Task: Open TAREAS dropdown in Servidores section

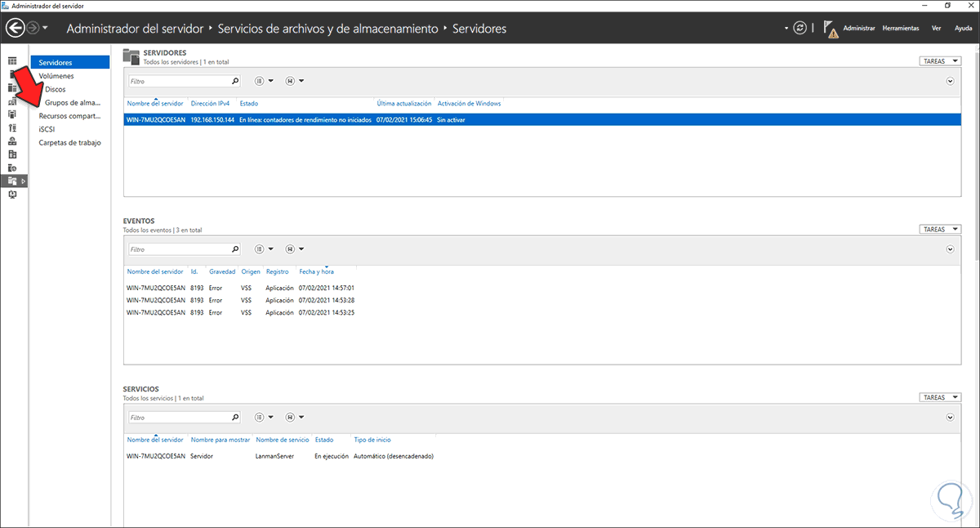Action: pyautogui.click(x=940, y=61)
